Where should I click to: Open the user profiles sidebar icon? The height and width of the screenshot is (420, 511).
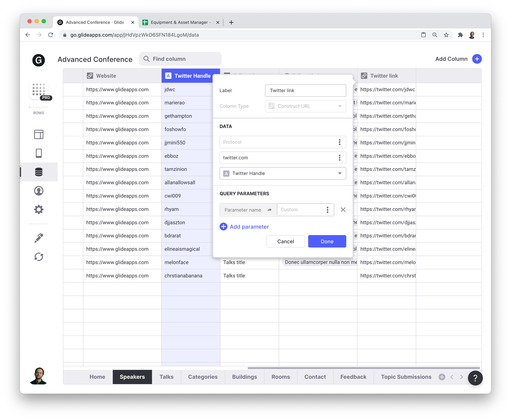point(39,191)
